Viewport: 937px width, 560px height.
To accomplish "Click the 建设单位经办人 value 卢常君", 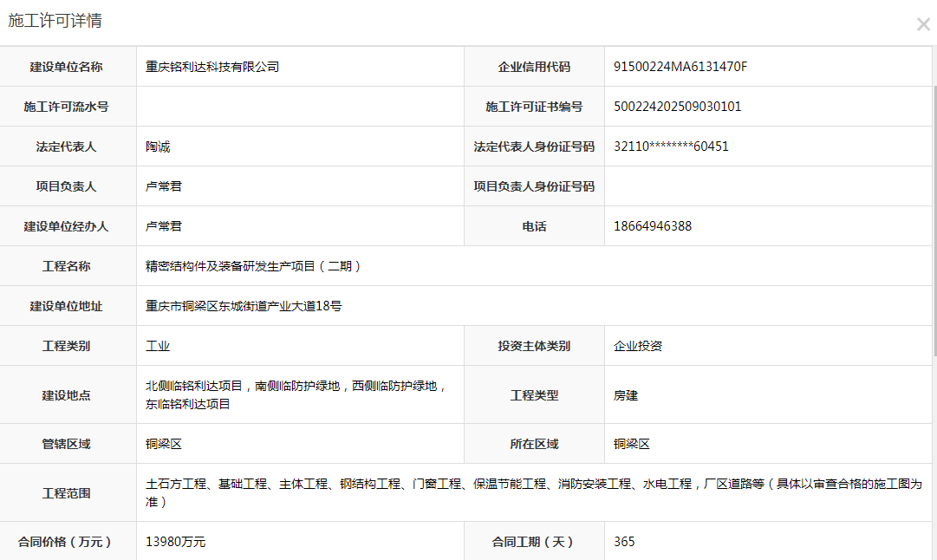I will pos(164,226).
